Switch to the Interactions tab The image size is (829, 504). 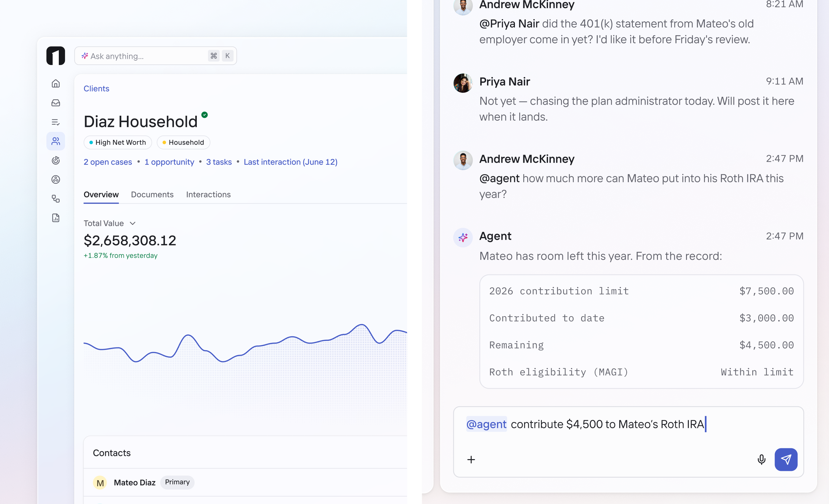[208, 195]
